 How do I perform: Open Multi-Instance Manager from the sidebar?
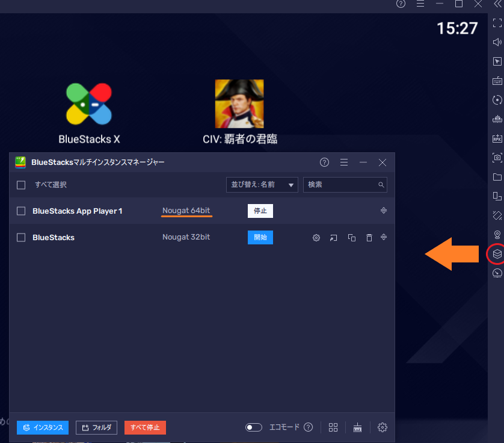point(497,254)
